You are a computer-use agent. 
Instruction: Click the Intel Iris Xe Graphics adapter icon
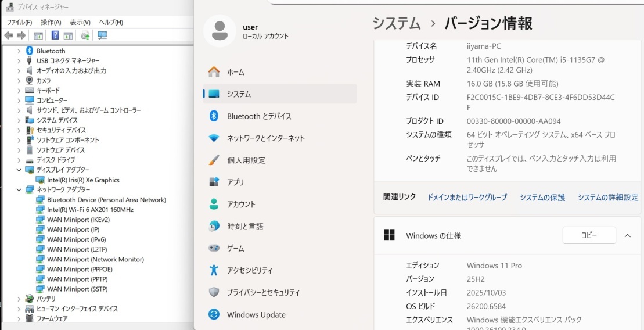tap(40, 180)
